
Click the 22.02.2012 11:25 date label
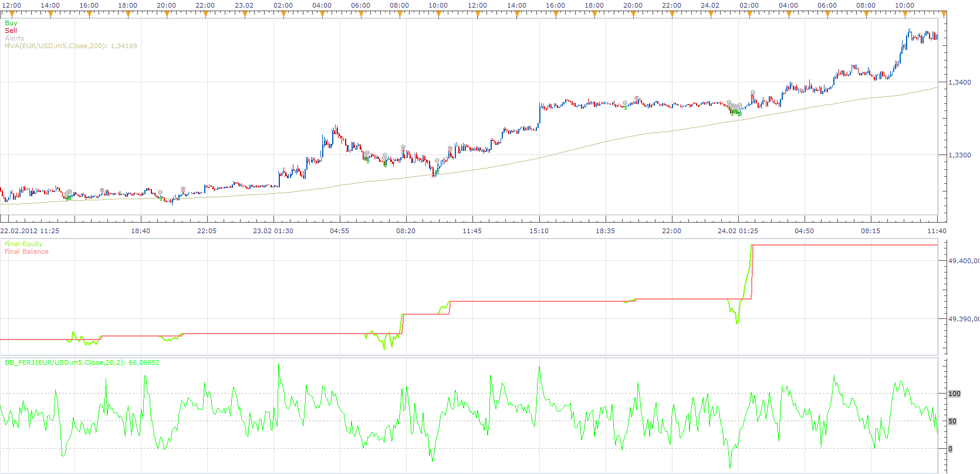point(30,231)
